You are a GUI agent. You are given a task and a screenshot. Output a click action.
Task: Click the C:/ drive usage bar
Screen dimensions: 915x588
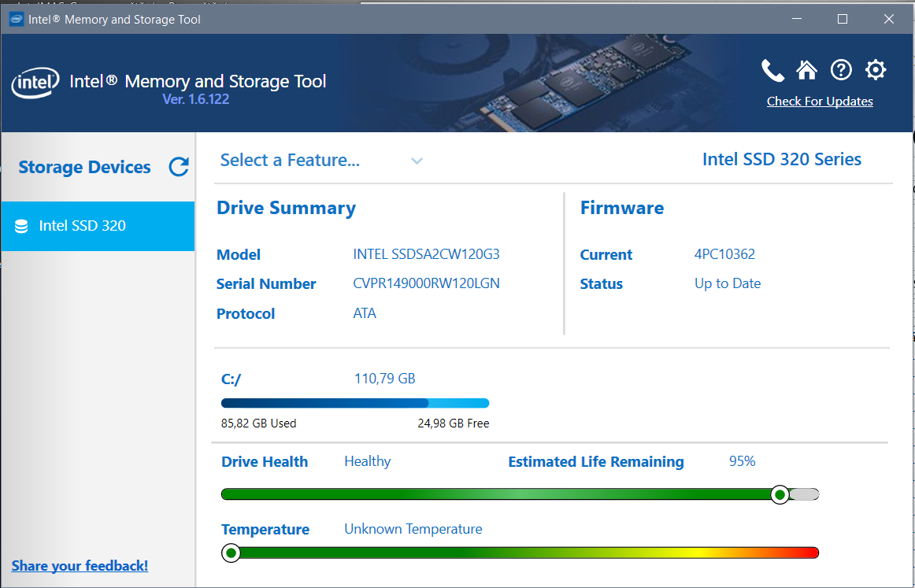pyautogui.click(x=355, y=403)
